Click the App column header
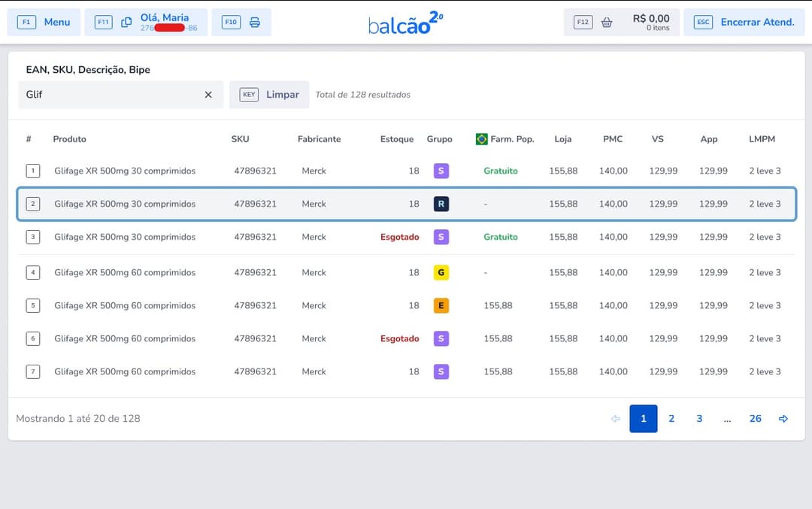This screenshot has height=509, width=812. [x=709, y=139]
